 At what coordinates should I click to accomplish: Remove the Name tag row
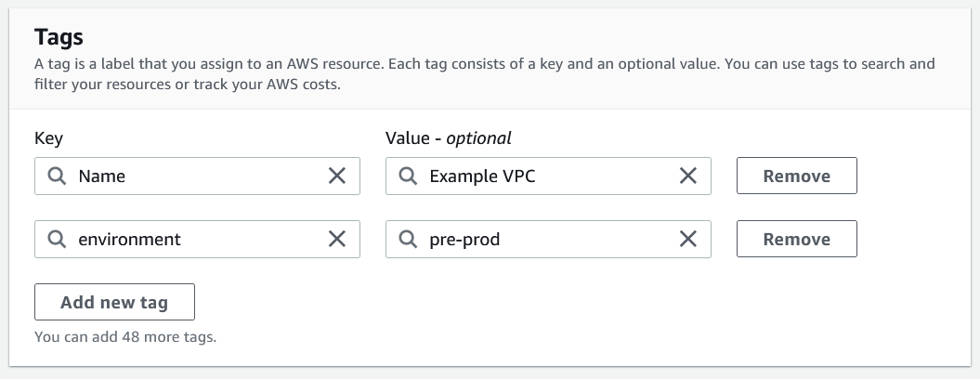coord(796,176)
